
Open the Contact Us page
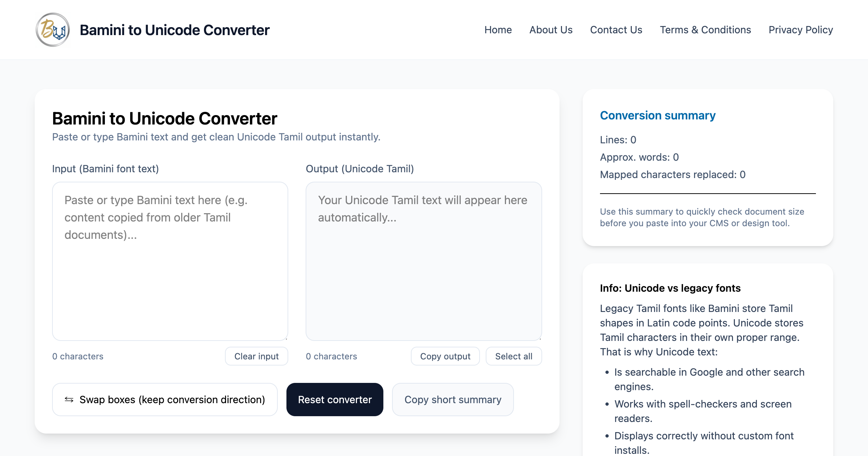point(616,30)
